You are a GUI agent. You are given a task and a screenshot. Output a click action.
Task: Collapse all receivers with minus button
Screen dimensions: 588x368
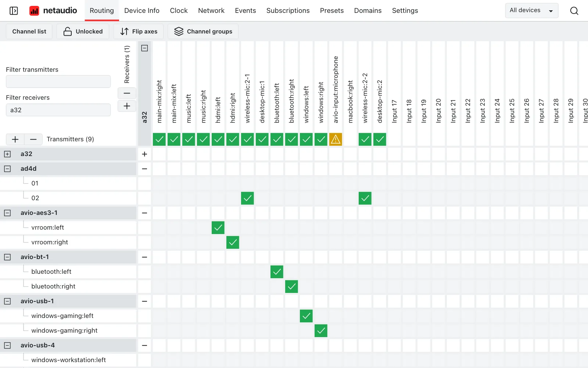127,93
